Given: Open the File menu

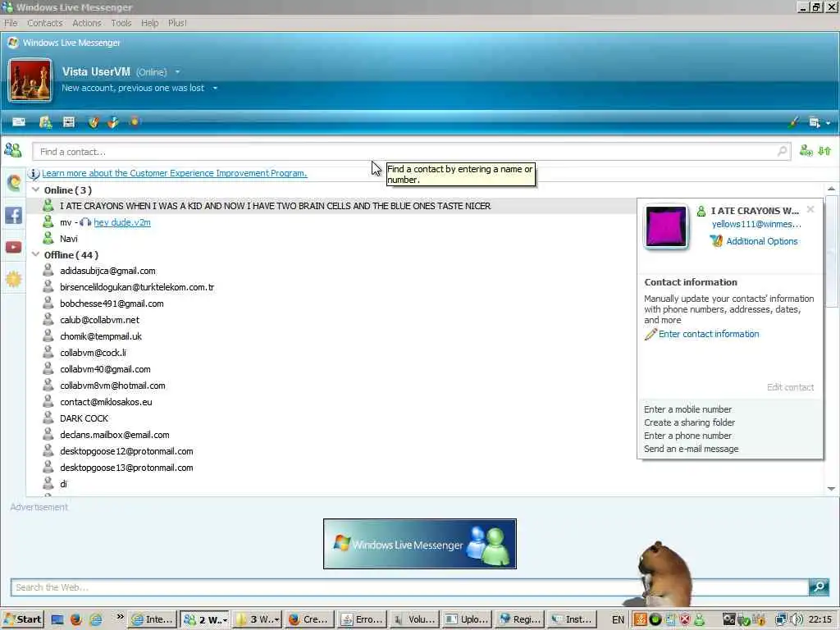Looking at the screenshot, I should 11,23.
